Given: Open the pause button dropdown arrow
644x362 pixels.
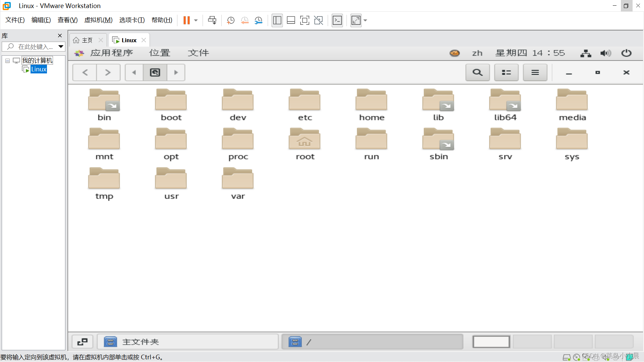Looking at the screenshot, I should pyautogui.click(x=196, y=20).
